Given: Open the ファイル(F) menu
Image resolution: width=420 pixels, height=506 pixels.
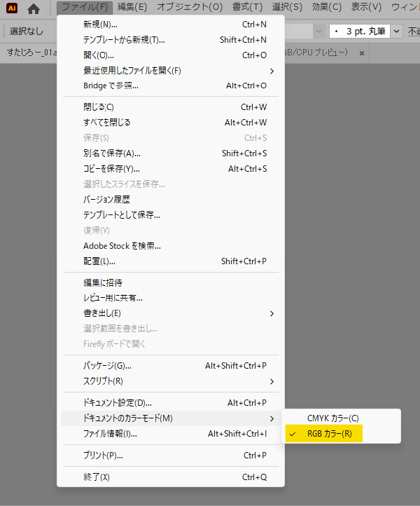Looking at the screenshot, I should pyautogui.click(x=85, y=7).
